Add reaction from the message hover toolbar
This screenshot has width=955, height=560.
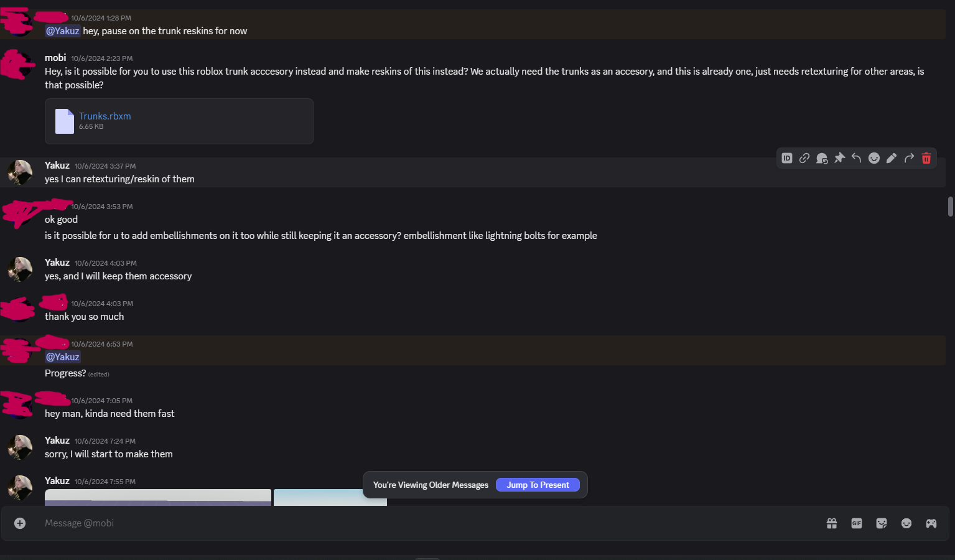click(874, 158)
